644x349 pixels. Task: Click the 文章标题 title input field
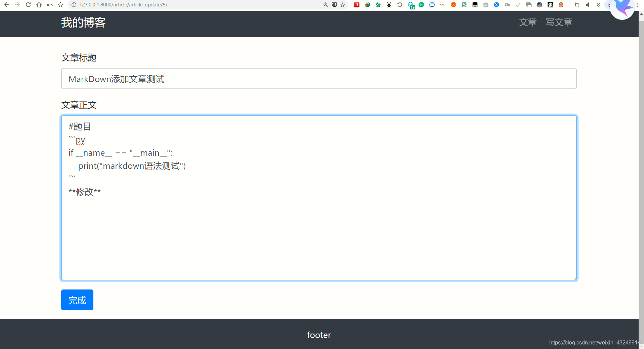319,79
